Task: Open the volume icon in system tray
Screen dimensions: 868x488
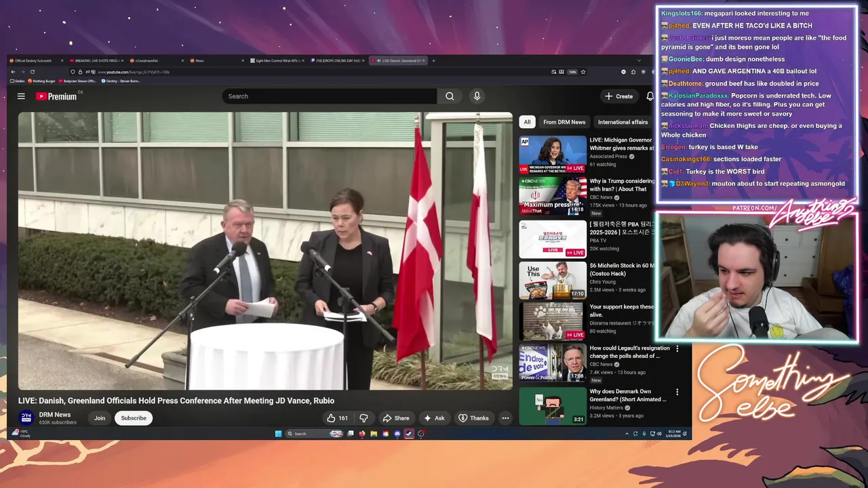Action: [659, 434]
